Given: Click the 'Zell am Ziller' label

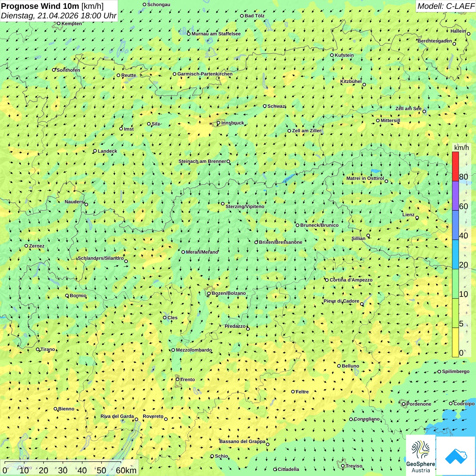Looking at the screenshot, I should pos(307,131).
